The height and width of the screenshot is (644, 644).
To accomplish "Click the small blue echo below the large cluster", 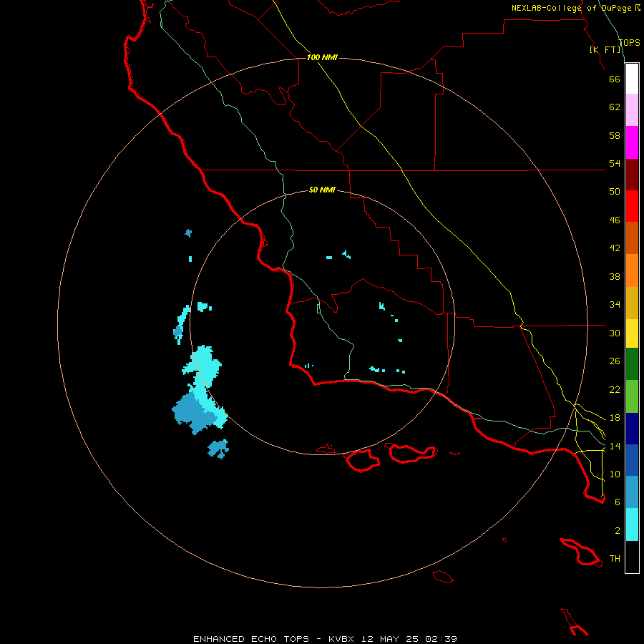I will coord(218,449).
